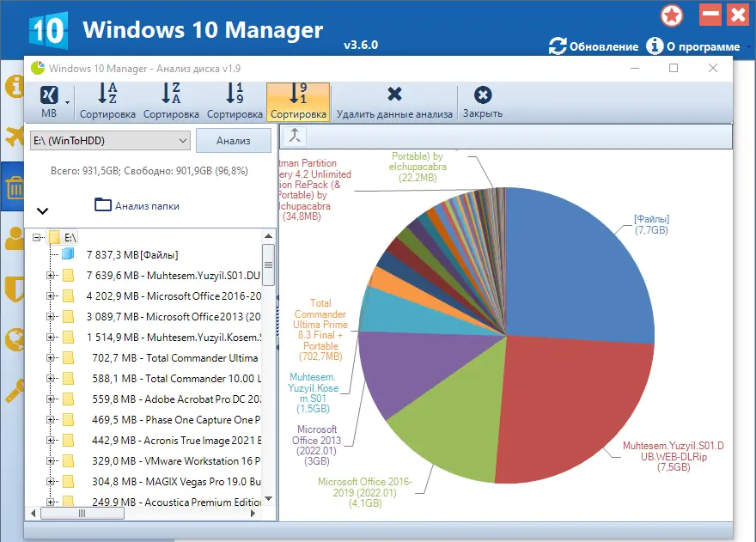The width and height of the screenshot is (756, 542).
Task: Open Information section in main sidebar
Action: 15,86
